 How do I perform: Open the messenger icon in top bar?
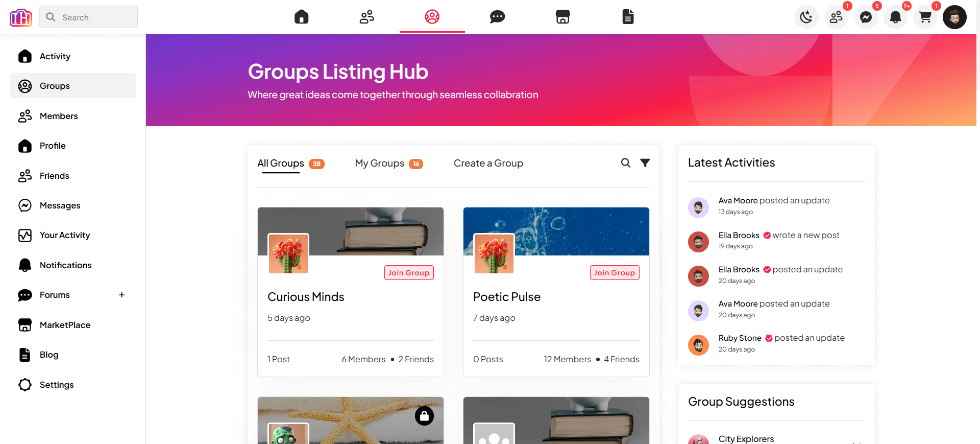pos(866,17)
